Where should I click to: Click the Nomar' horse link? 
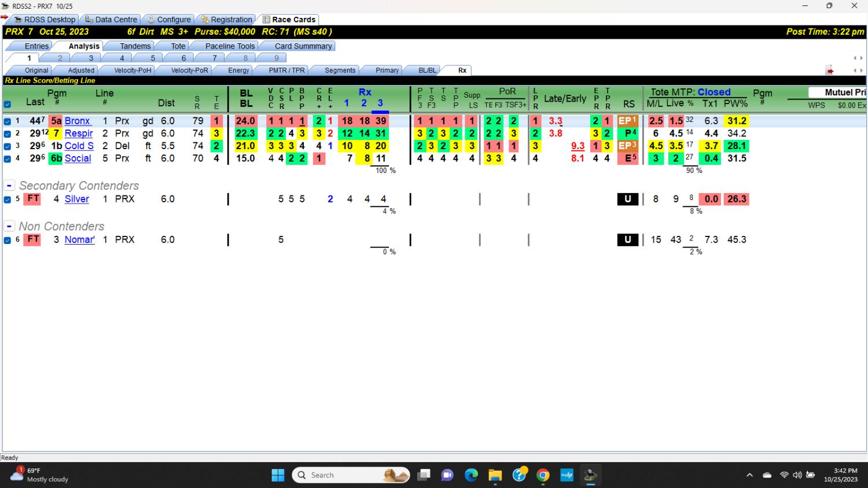80,239
